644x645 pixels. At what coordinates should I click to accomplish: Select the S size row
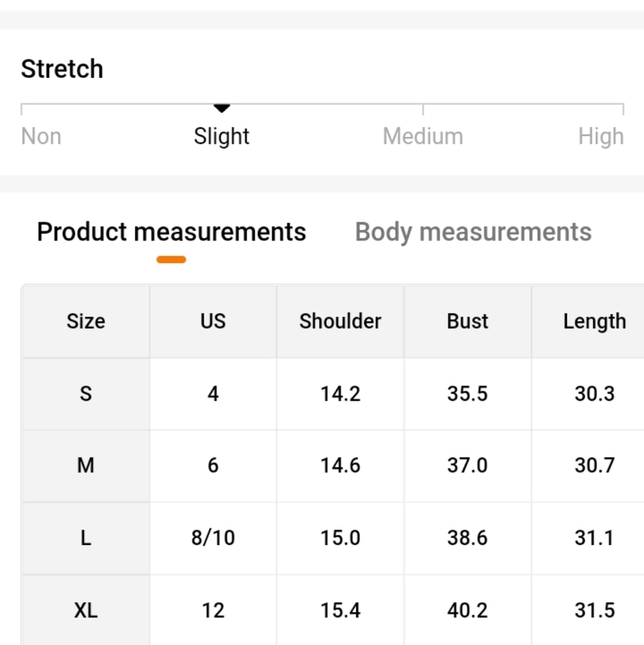(333, 393)
